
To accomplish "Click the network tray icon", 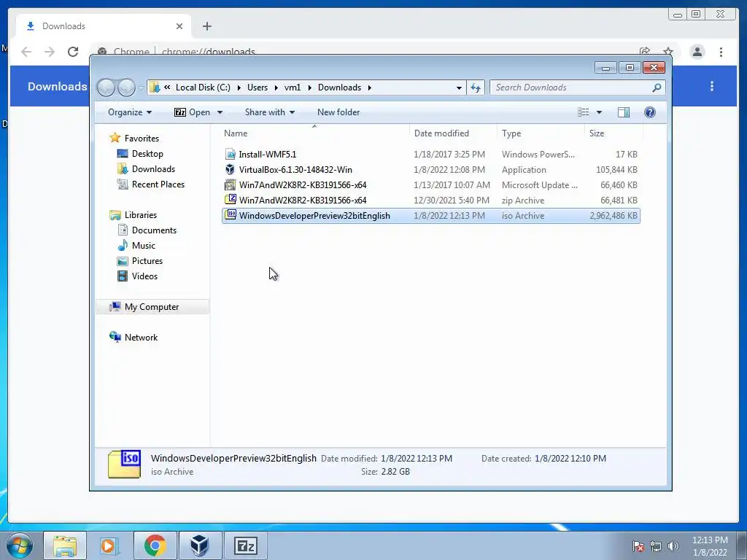I will [656, 547].
